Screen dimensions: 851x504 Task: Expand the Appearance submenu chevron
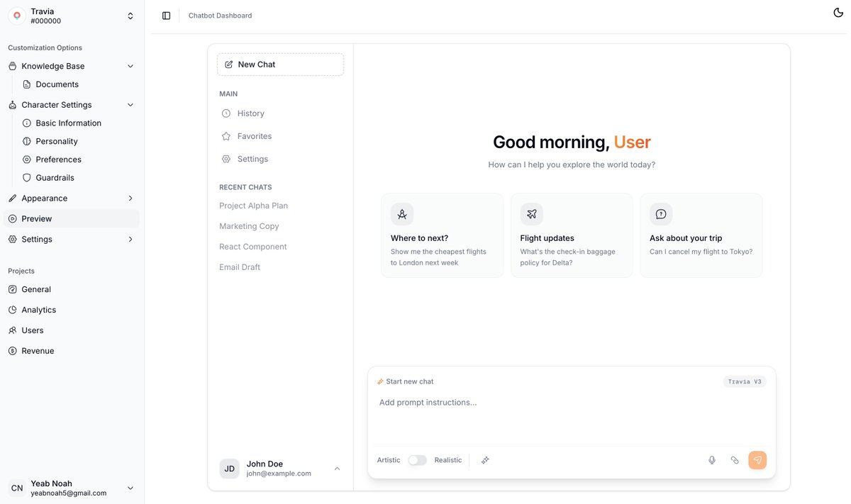click(130, 198)
